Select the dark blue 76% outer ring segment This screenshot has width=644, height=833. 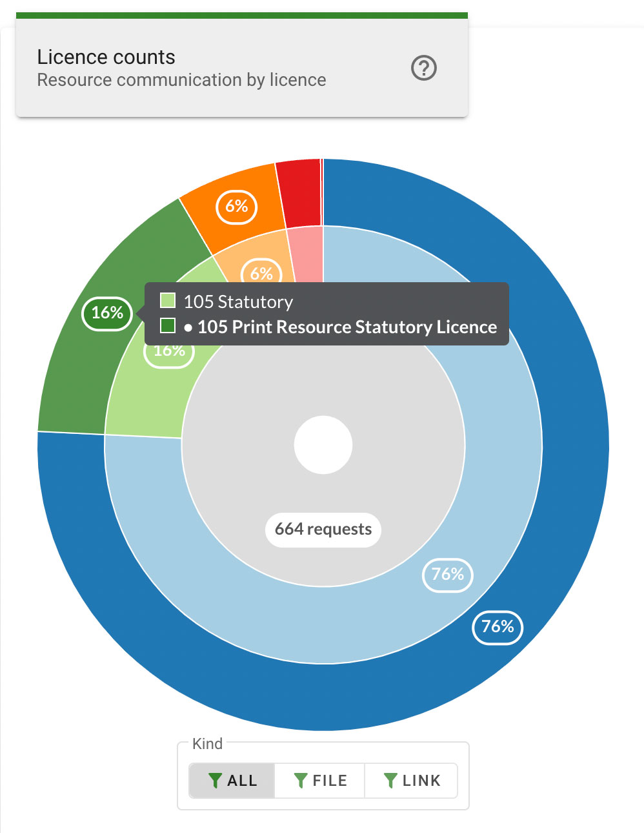pos(497,627)
